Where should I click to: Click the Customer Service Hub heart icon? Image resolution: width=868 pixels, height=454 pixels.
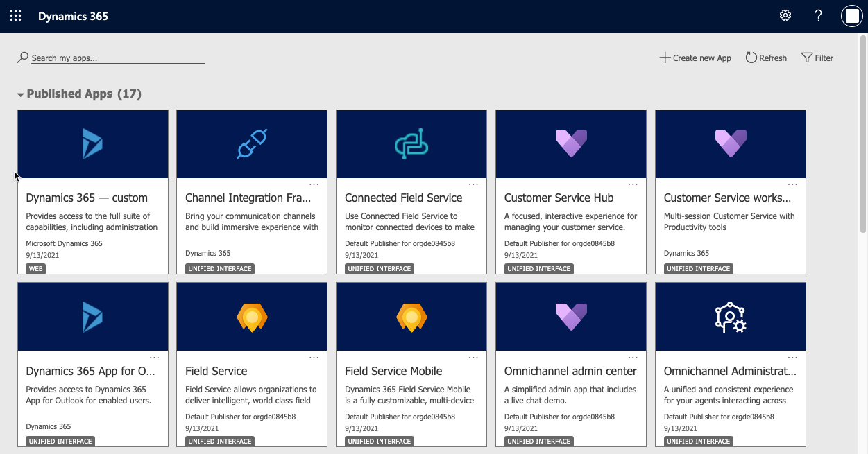pos(571,143)
